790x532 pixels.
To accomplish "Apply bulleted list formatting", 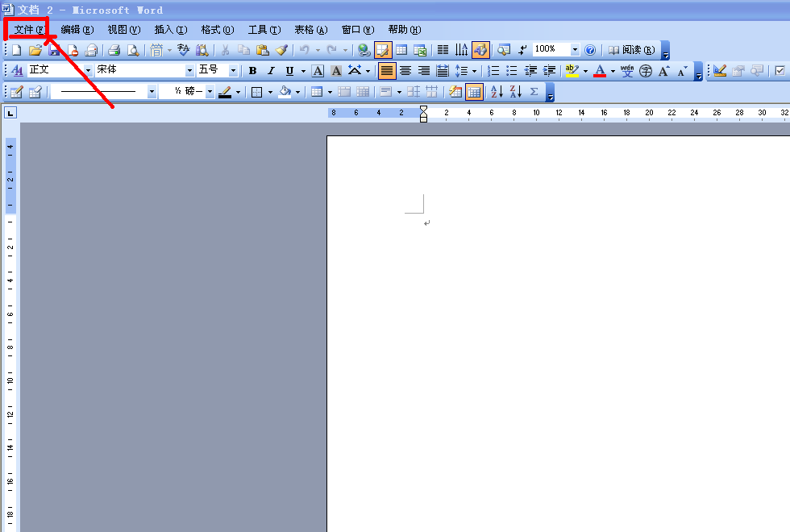I will click(x=512, y=71).
